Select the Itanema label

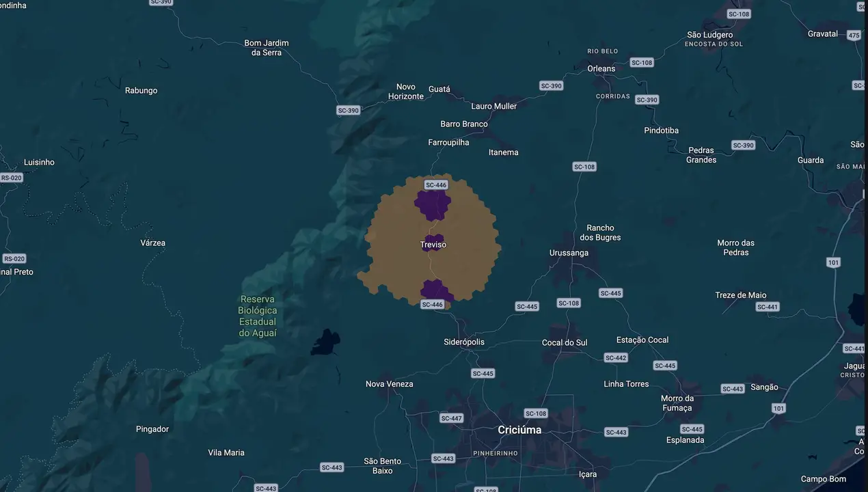pos(504,152)
